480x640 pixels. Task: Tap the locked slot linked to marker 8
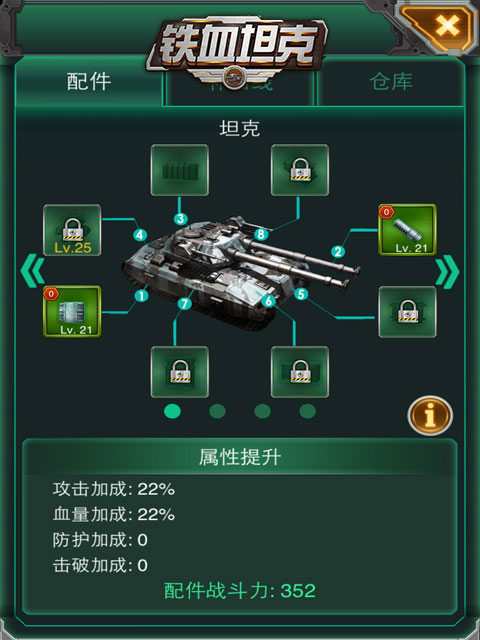tap(300, 170)
